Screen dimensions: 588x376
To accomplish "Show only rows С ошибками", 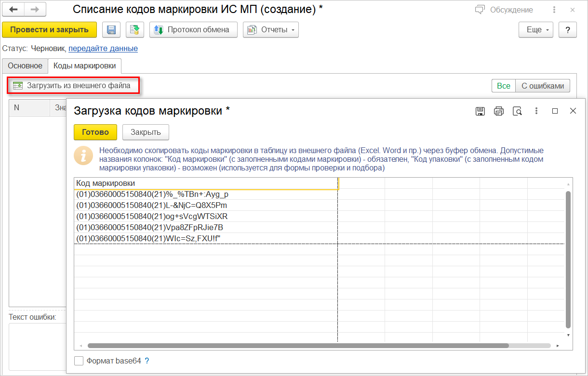I will pyautogui.click(x=543, y=86).
